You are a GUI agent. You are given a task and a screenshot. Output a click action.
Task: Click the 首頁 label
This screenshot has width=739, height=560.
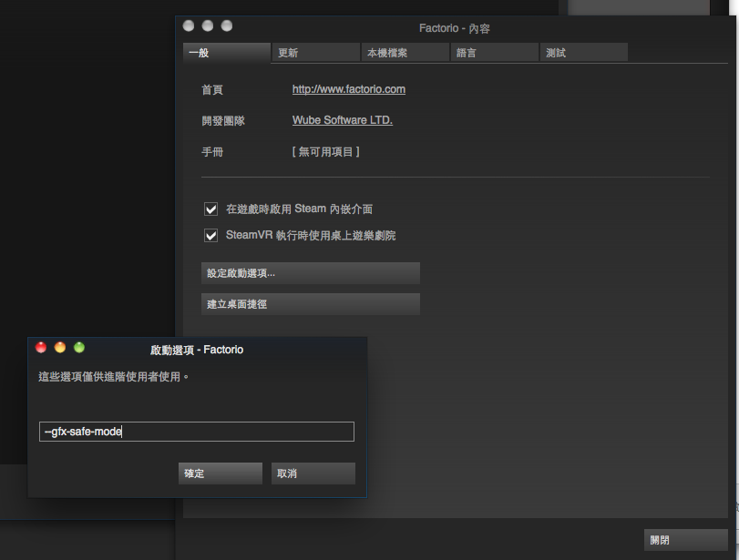(212, 89)
